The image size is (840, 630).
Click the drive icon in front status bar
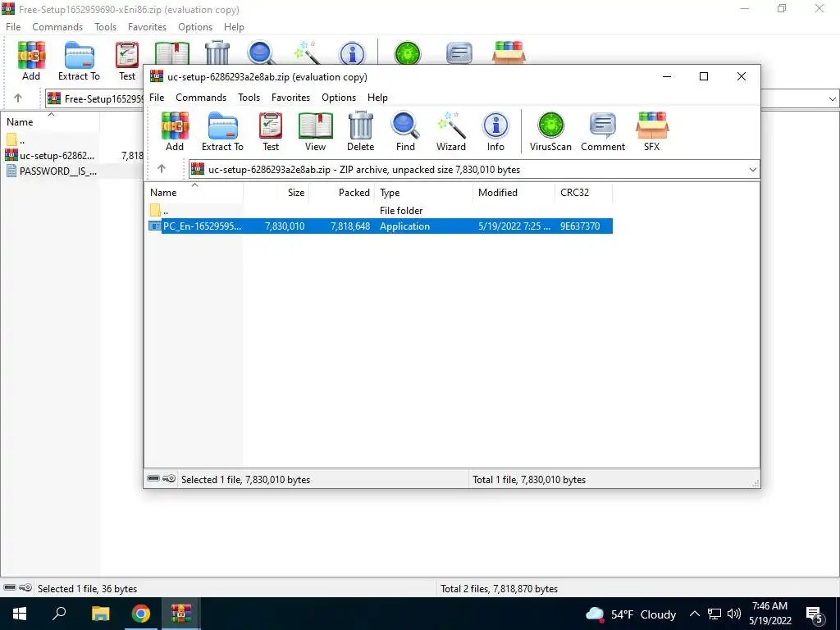click(153, 478)
